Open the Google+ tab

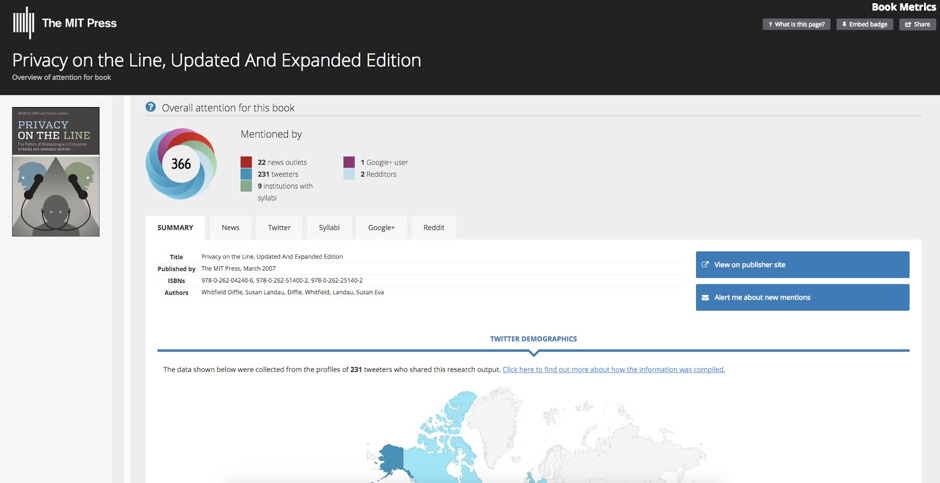[x=381, y=228]
